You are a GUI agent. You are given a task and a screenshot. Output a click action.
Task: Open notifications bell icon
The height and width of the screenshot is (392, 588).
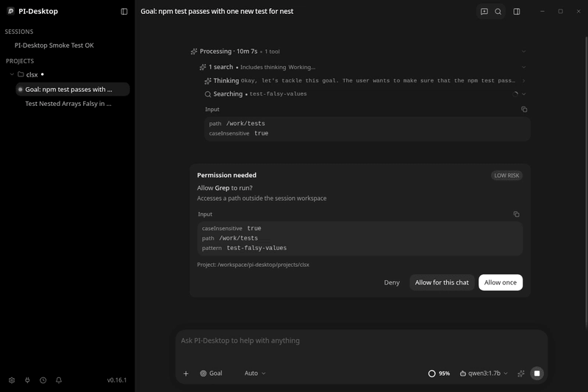click(59, 380)
